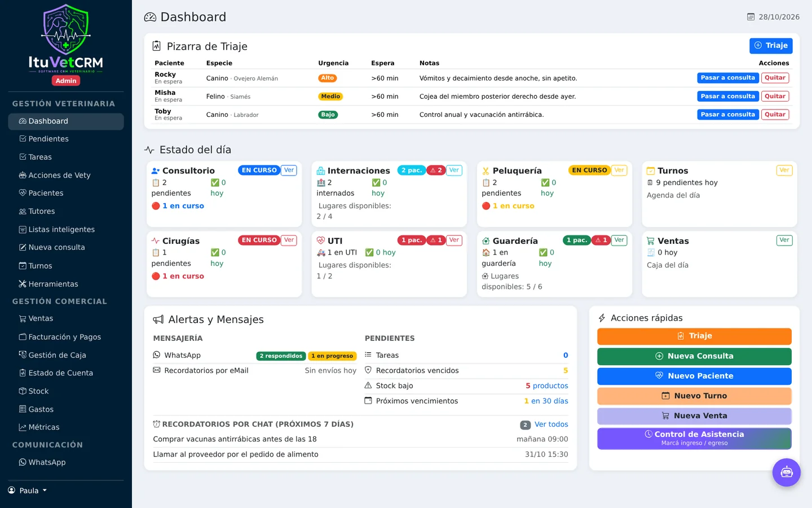Click the UTI heart-pulse icon
Viewport: 812px width, 508px height.
(321, 240)
